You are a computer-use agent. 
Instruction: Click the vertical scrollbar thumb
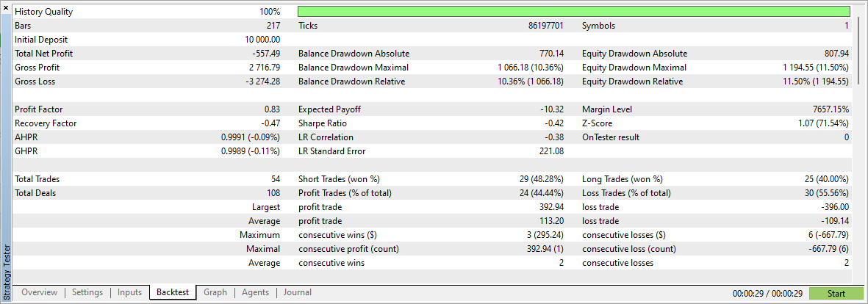[x=857, y=51]
